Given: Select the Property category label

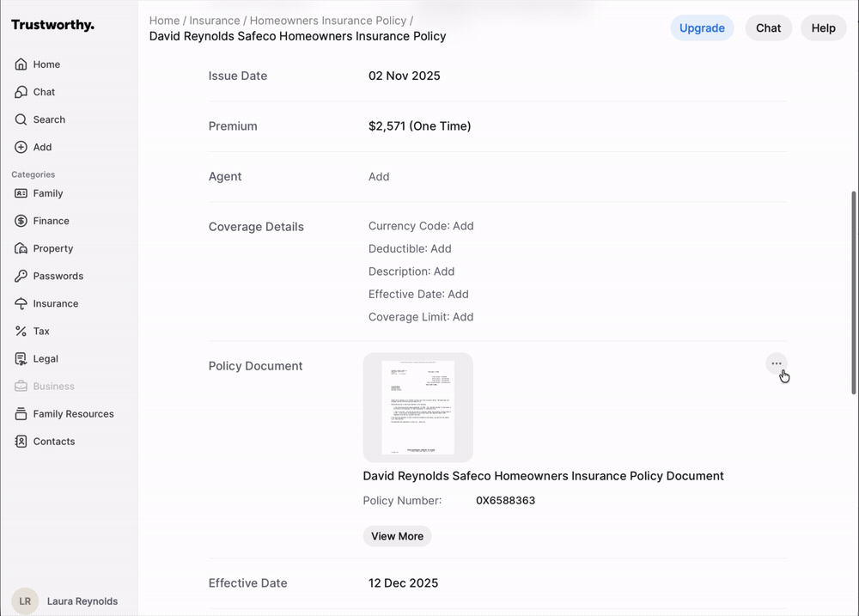Looking at the screenshot, I should coord(52,248).
